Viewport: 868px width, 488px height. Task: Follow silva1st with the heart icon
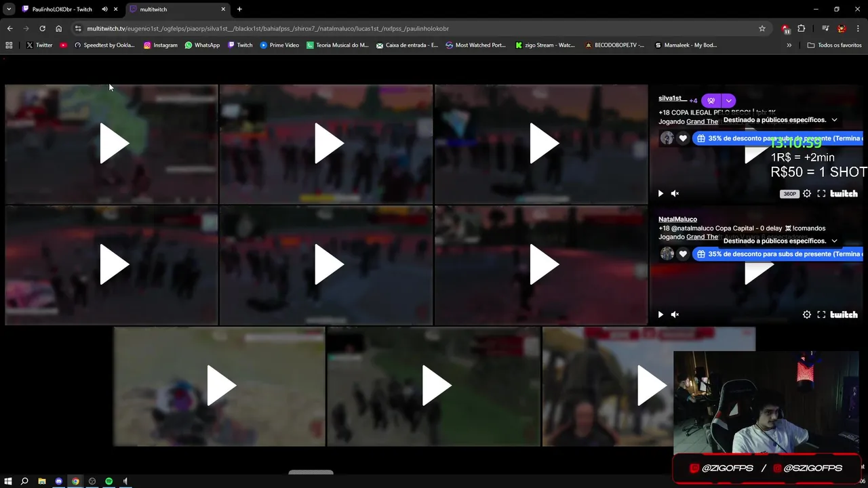tap(683, 138)
